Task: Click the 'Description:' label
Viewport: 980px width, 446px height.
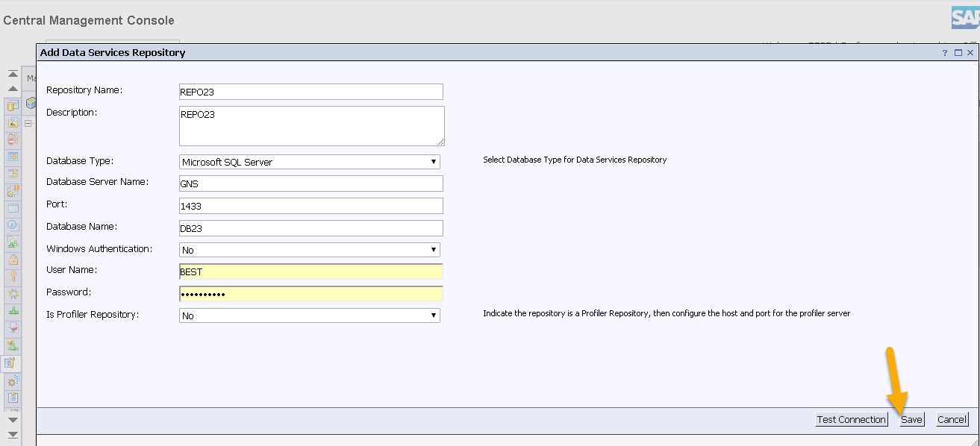Action: tap(72, 113)
